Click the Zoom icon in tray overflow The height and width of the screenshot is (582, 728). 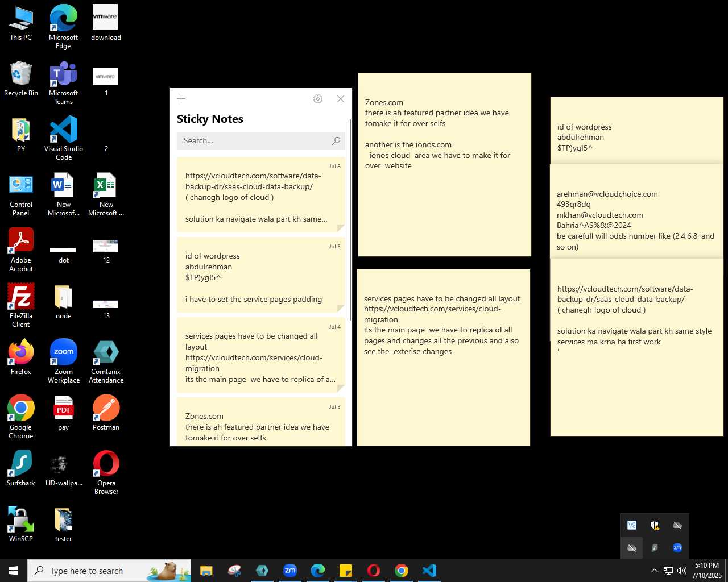click(677, 548)
